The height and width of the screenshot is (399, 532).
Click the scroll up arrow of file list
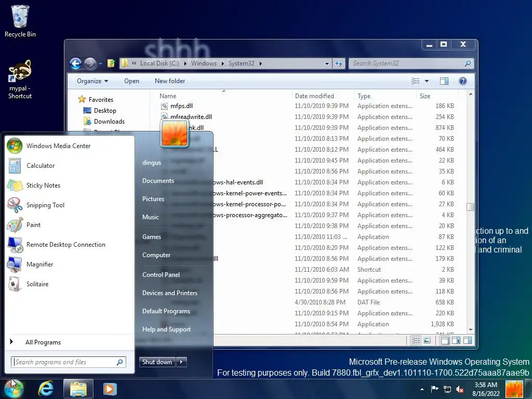(470, 94)
